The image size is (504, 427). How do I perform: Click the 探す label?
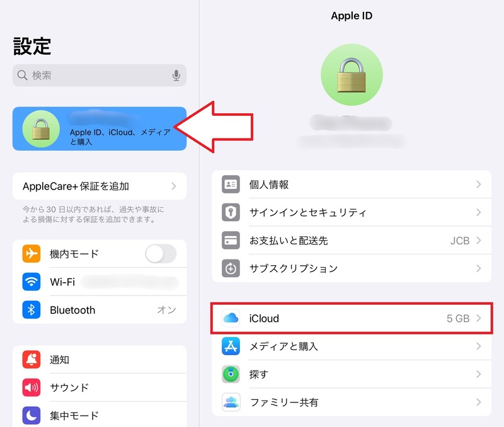259,374
